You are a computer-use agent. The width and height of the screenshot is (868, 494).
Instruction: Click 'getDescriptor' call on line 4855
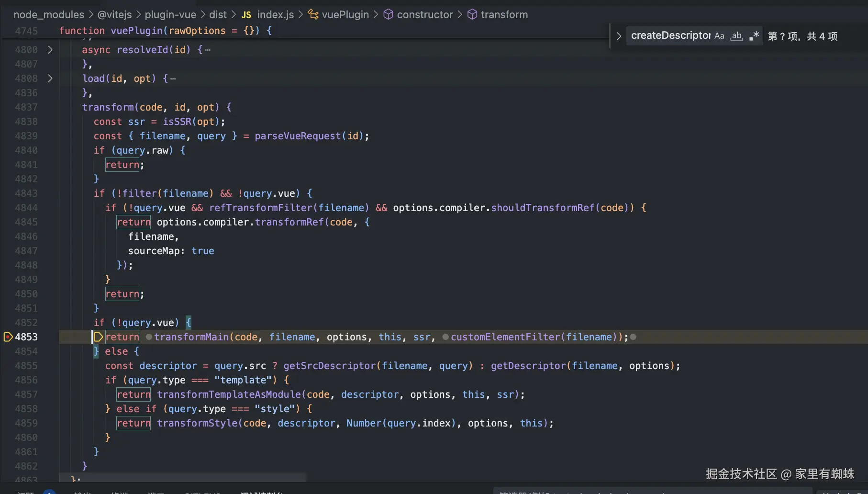click(x=528, y=366)
